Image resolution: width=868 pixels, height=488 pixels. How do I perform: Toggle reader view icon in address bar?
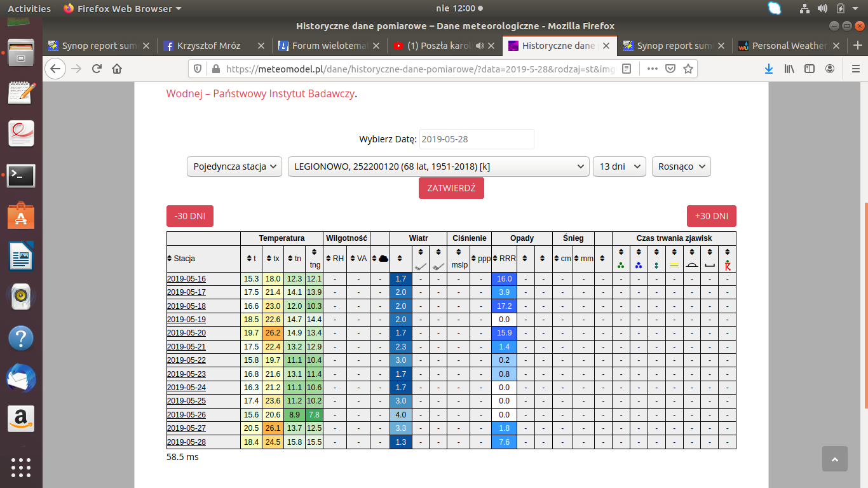pos(627,69)
